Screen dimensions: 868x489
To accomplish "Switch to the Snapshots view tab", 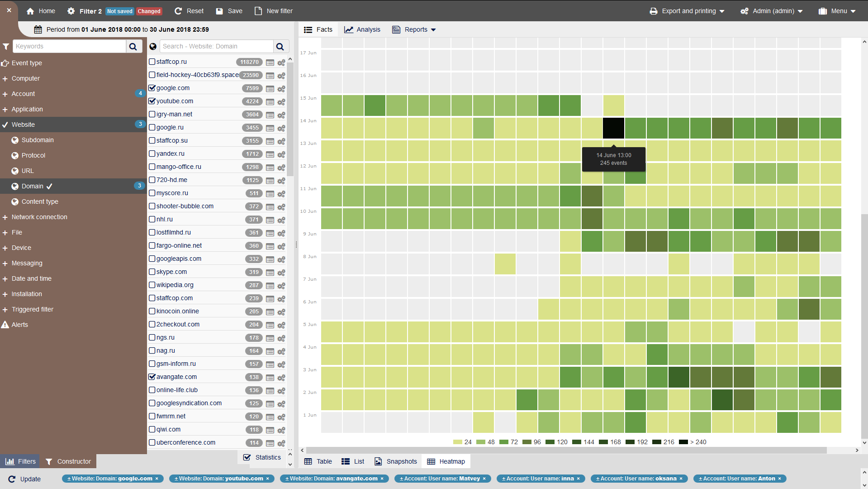I will pyautogui.click(x=396, y=461).
